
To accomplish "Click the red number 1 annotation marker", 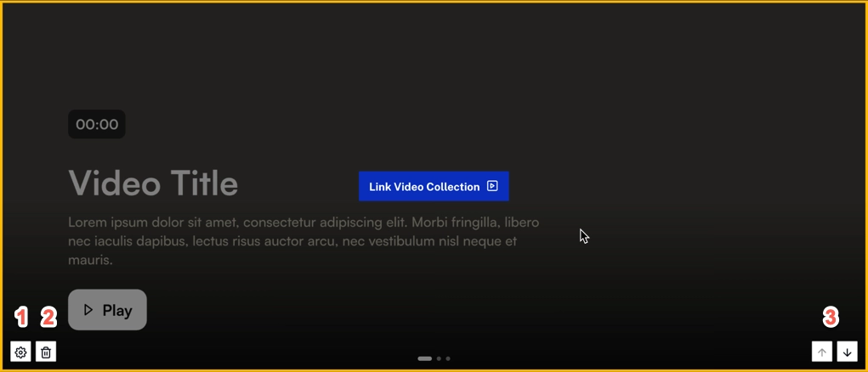I will click(x=22, y=318).
